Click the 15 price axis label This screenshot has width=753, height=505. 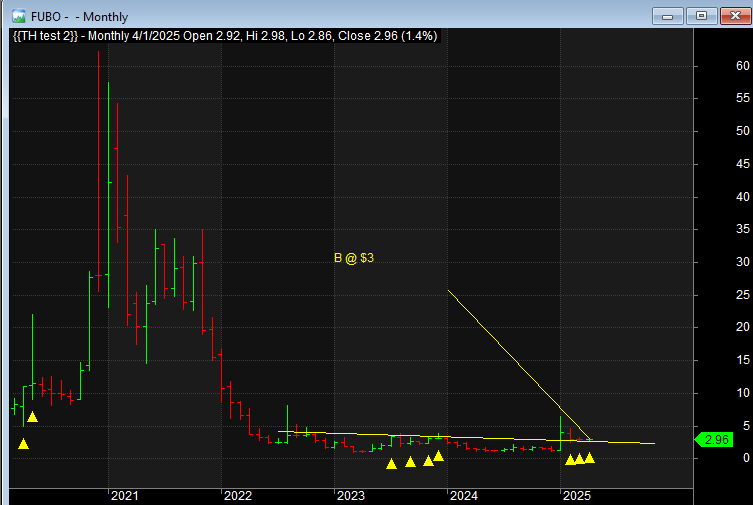tap(742, 360)
